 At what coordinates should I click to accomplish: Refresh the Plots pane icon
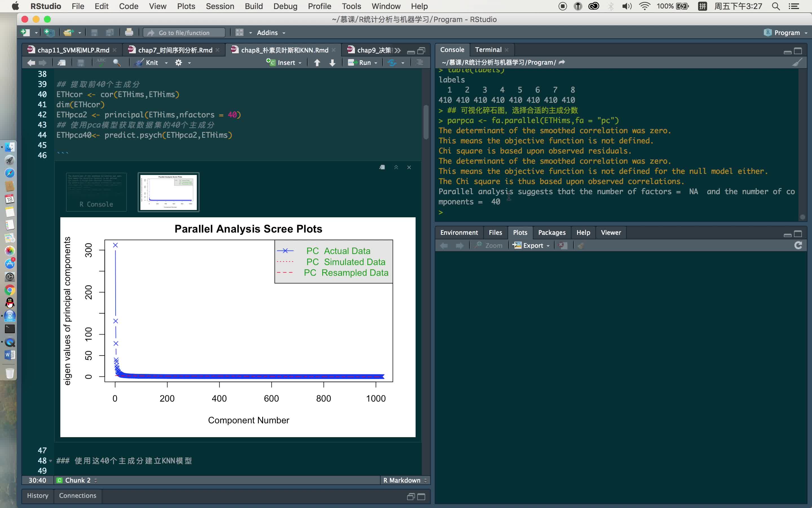(x=798, y=246)
